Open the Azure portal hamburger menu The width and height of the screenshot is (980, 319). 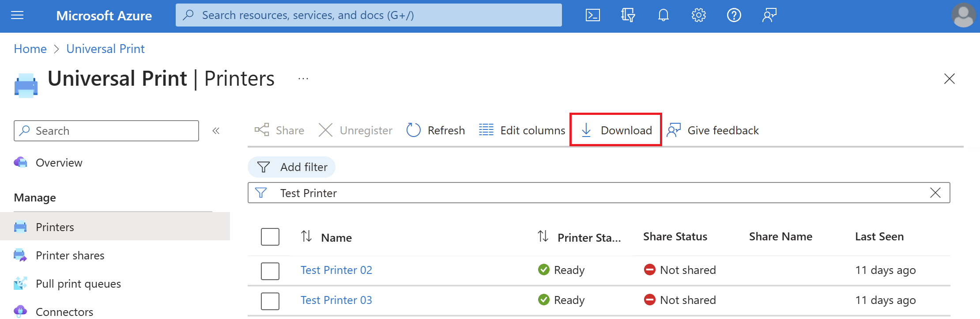coord(17,16)
